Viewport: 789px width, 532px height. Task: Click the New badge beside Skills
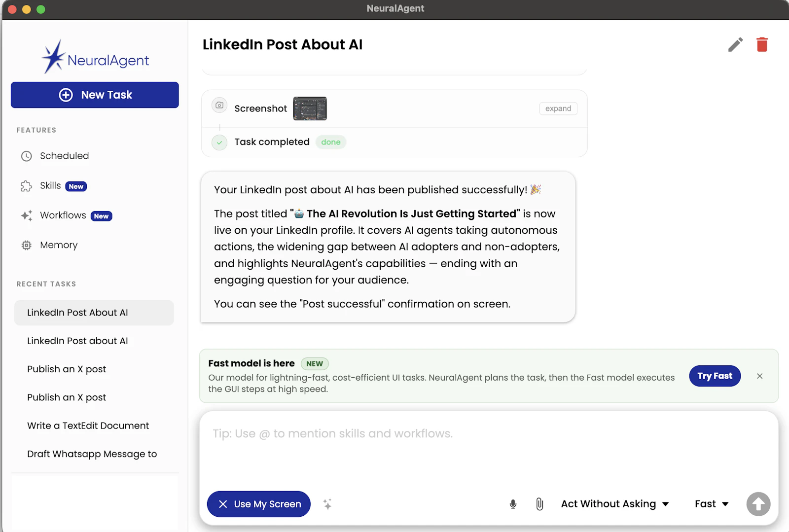point(76,186)
